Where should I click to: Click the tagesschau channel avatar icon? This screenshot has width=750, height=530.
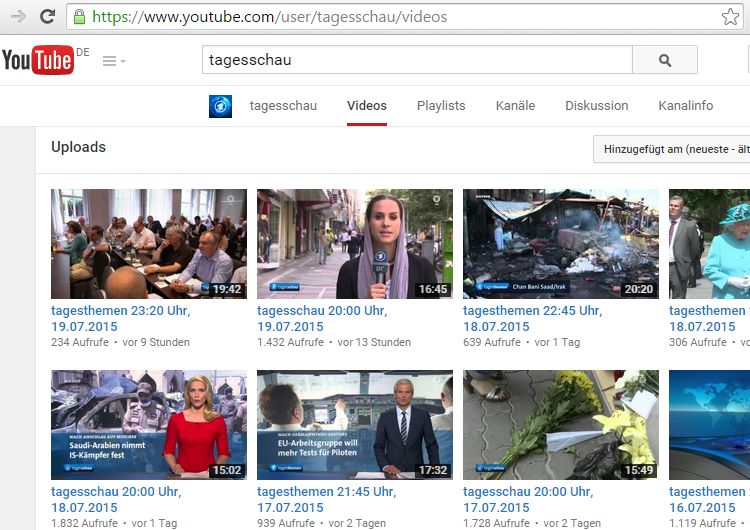pos(221,106)
